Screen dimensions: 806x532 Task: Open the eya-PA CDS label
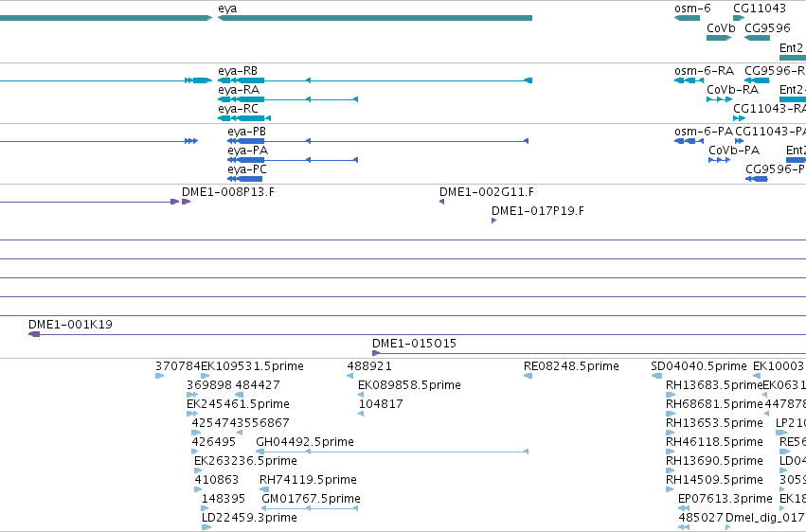click(248, 150)
